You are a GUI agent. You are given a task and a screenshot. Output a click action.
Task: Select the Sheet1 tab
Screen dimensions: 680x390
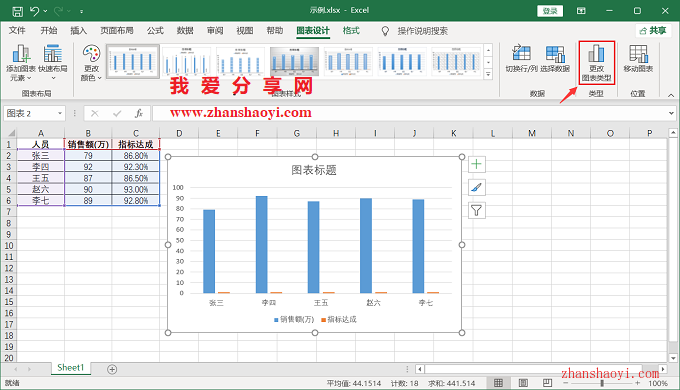[x=70, y=367]
